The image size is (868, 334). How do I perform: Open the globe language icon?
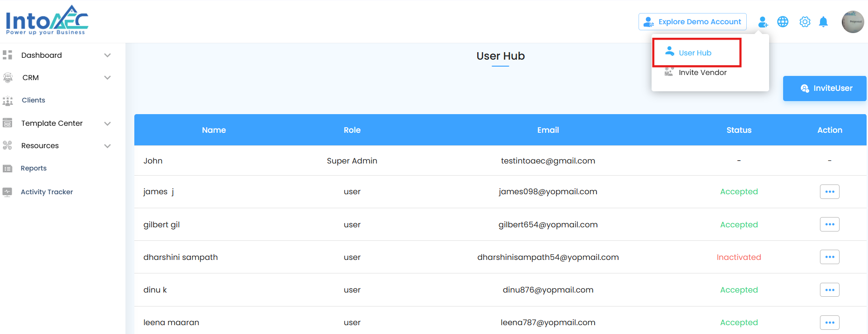point(783,22)
